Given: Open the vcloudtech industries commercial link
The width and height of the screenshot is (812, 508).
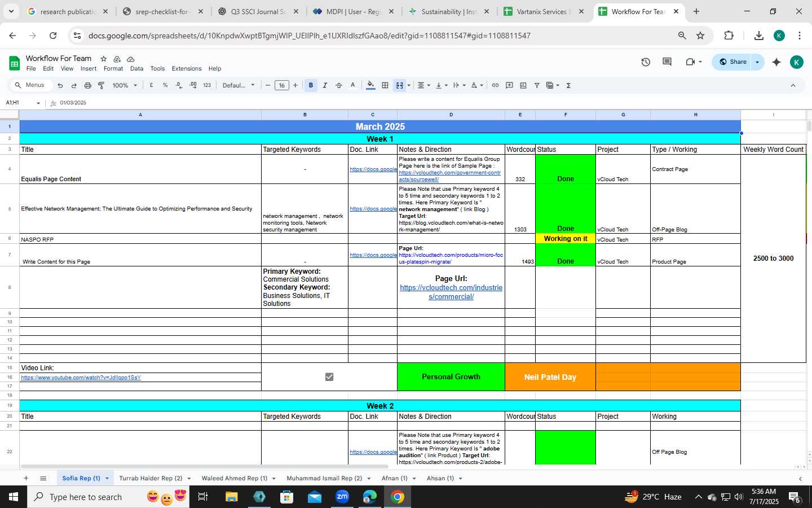Looking at the screenshot, I should [451, 292].
